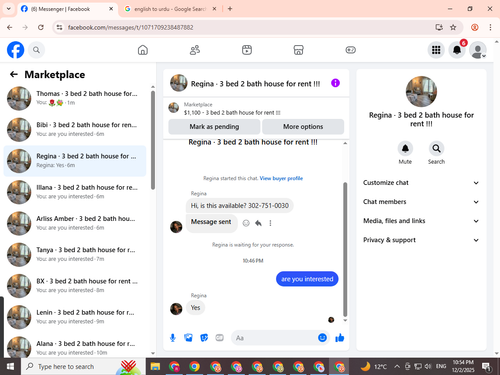The width and height of the screenshot is (500, 375).
Task: Mute the Regina conversation
Action: pos(405,149)
